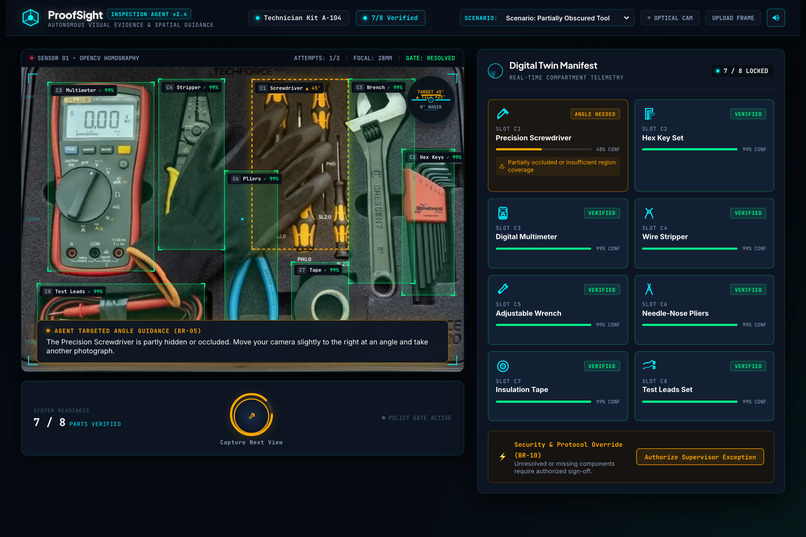Click Verified badge on Needle-Nose Pliers
This screenshot has height=537, width=806.
click(748, 290)
